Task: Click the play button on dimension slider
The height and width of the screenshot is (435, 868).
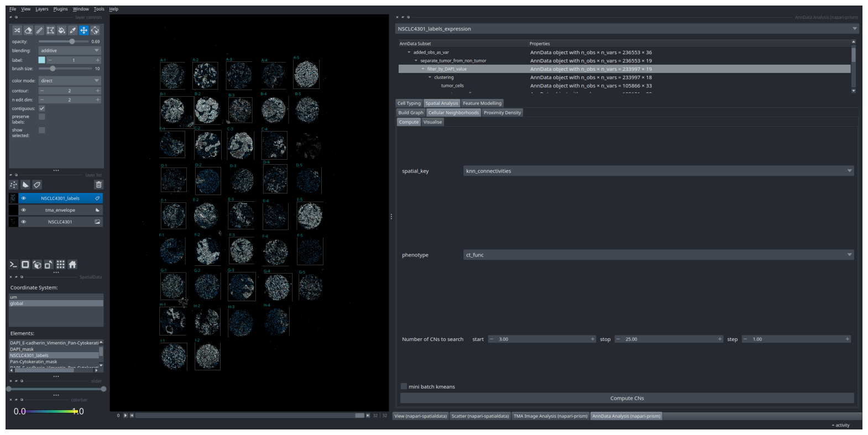Action: coord(126,415)
